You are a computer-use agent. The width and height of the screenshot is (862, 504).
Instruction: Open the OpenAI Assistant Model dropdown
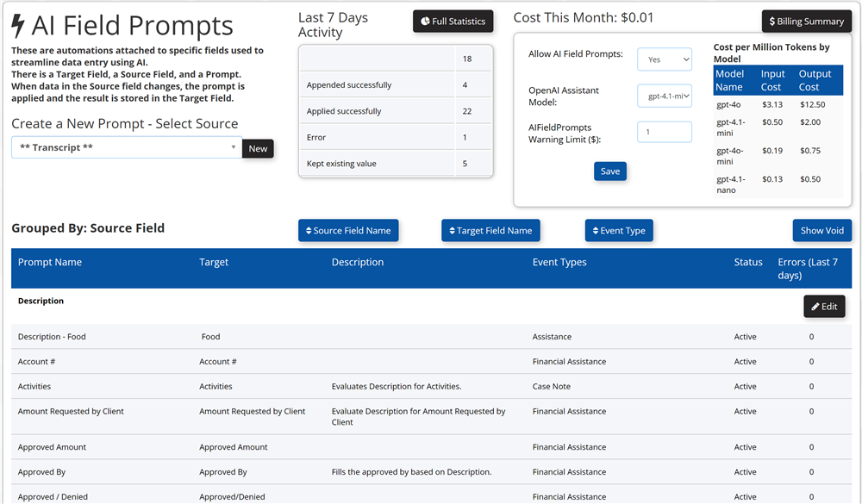(x=665, y=96)
